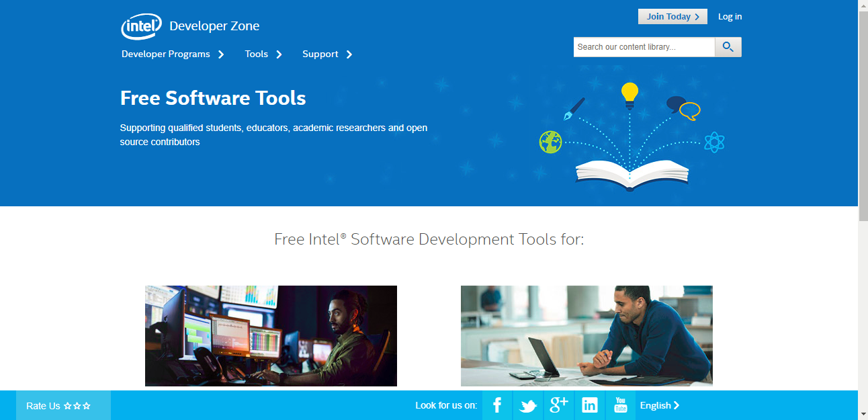Expand the Tools menu chevron
Screen dimensions: 868x420
point(279,54)
